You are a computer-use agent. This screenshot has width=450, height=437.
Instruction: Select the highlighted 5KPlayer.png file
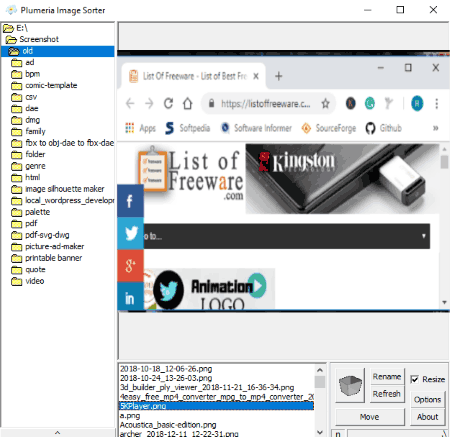tap(217, 406)
